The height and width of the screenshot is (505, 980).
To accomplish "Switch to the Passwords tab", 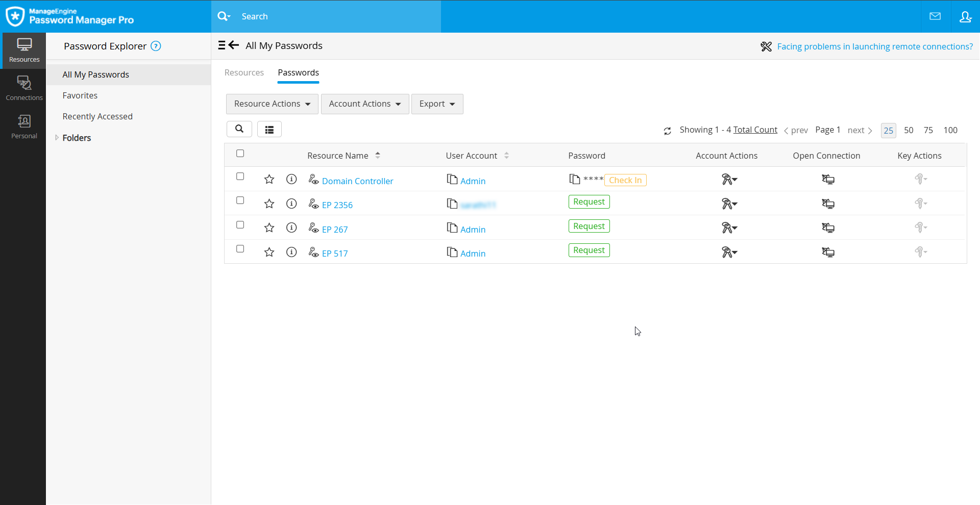I will 298,72.
